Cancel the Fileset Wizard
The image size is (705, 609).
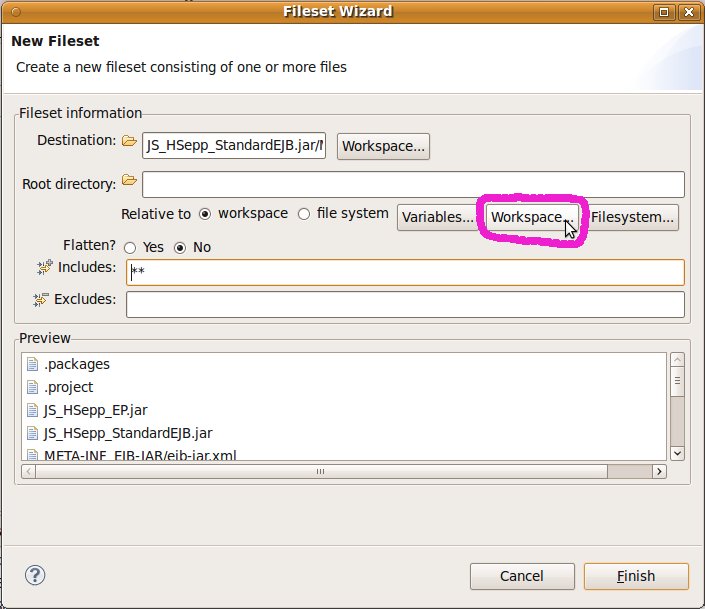pos(522,576)
